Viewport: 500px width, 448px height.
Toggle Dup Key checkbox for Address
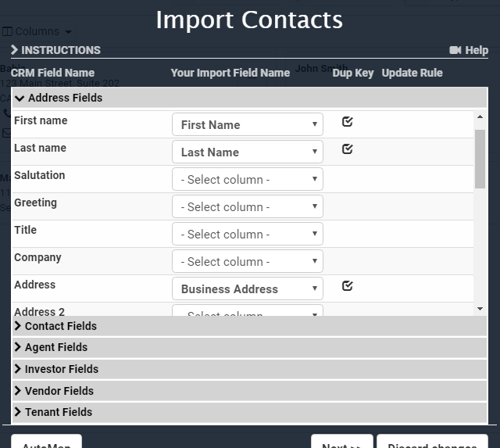click(x=348, y=285)
